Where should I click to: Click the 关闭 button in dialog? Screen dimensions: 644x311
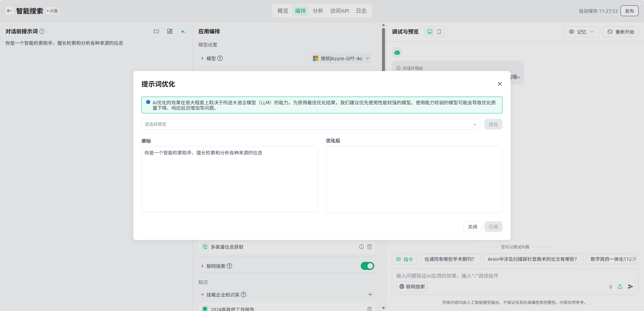[472, 227]
